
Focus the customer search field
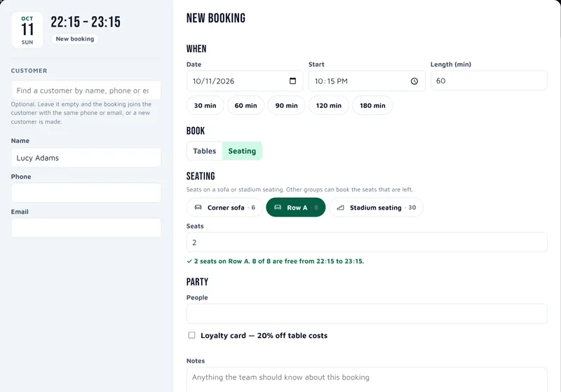[86, 90]
